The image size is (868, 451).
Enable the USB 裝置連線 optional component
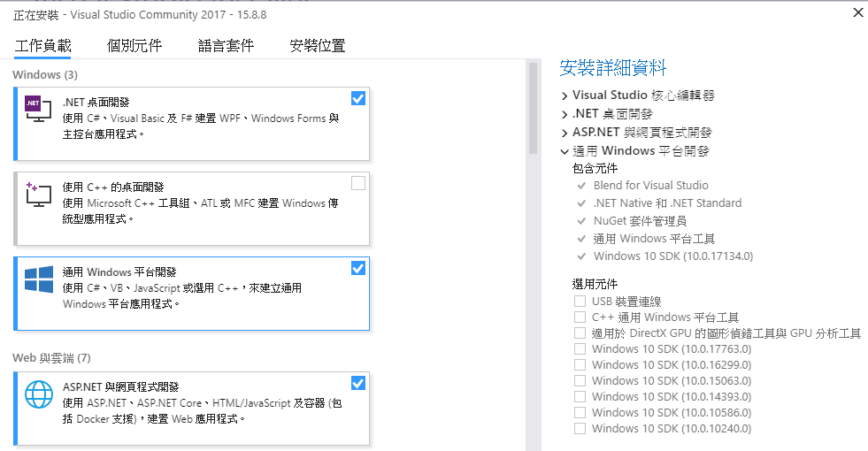pyautogui.click(x=580, y=301)
